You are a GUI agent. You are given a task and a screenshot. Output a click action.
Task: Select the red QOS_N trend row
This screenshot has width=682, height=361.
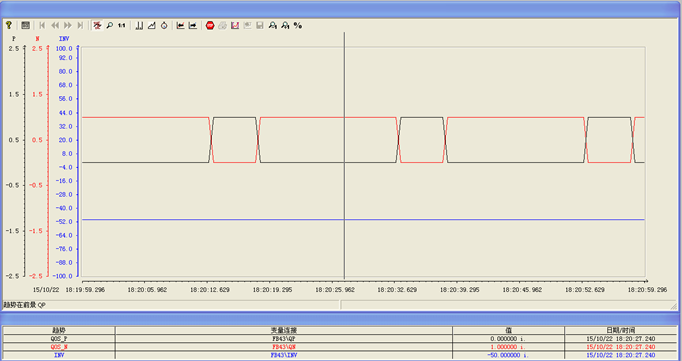coord(340,347)
